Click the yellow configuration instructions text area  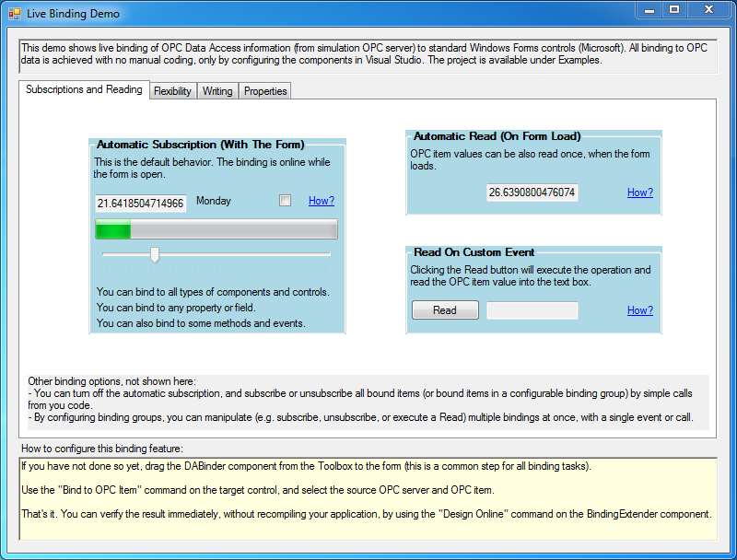coord(368,497)
